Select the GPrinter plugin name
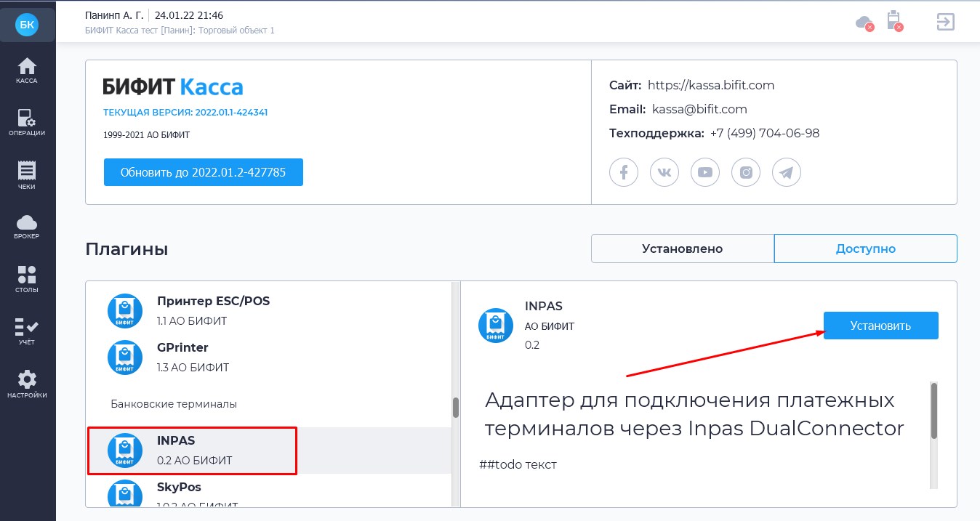The height and width of the screenshot is (521, 980). (182, 347)
